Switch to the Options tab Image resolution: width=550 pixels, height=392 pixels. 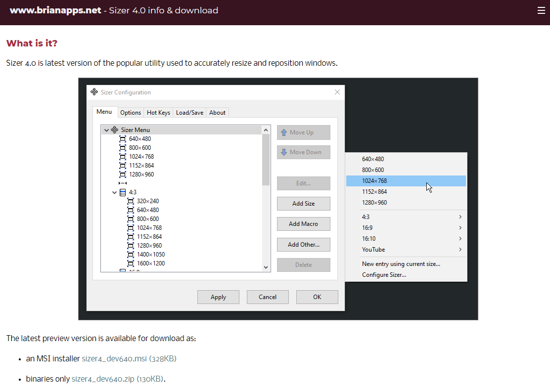coord(131,113)
